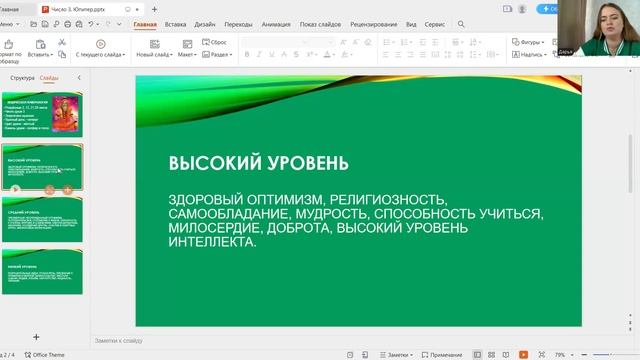Click the Print icon in quick access toolbar
This screenshot has width=640, height=360.
coord(68,24)
